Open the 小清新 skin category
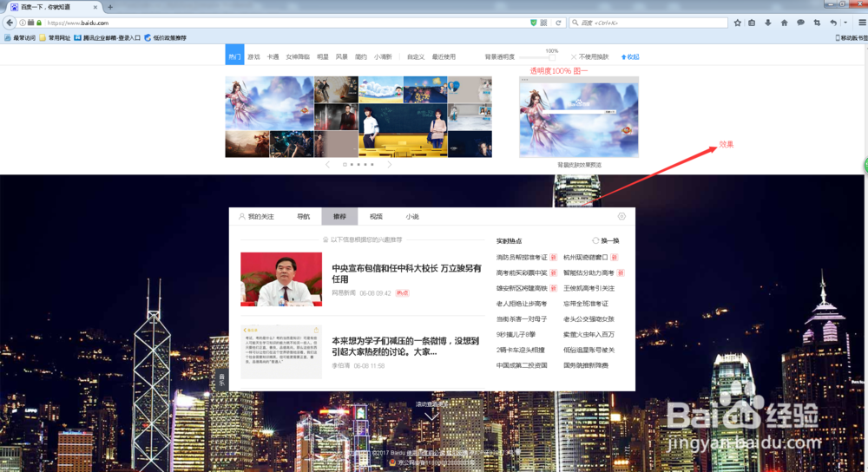868x472 pixels. [383, 57]
